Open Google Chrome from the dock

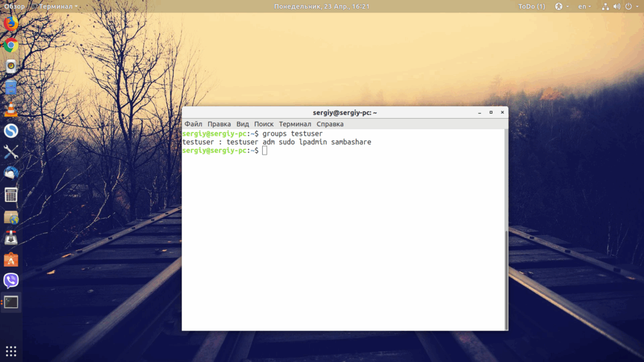pyautogui.click(x=11, y=45)
